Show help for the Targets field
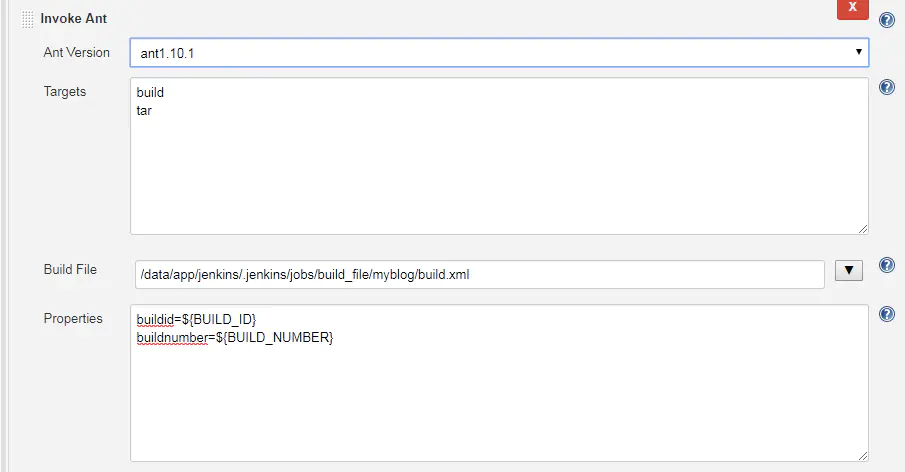 887,87
